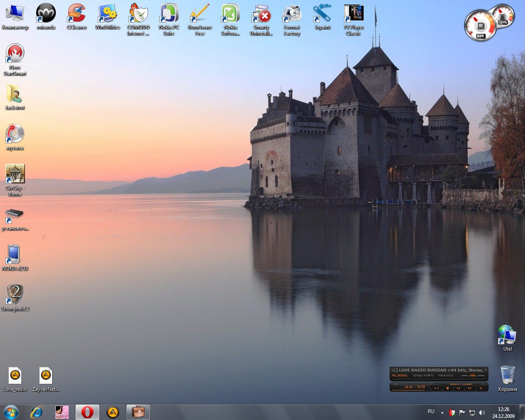Image resolution: width=525 pixels, height=420 pixels.
Task: Open the Windows Start menu
Action: click(11, 412)
